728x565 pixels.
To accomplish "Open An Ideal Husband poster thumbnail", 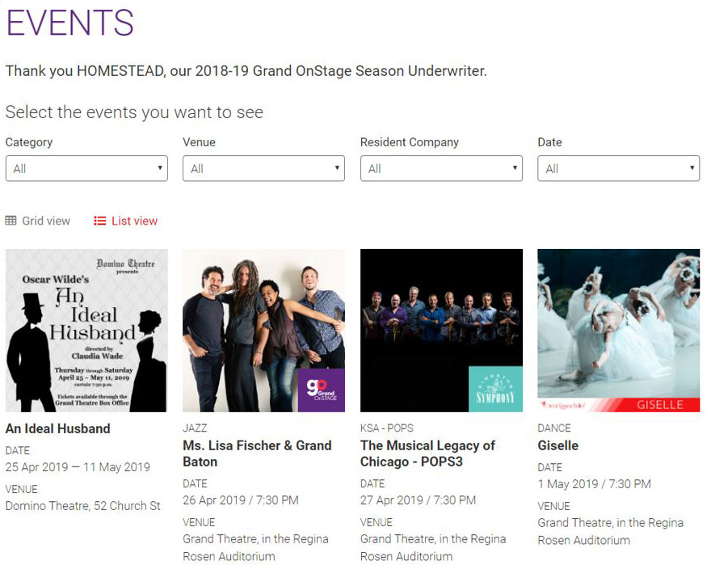I will pos(86,331).
